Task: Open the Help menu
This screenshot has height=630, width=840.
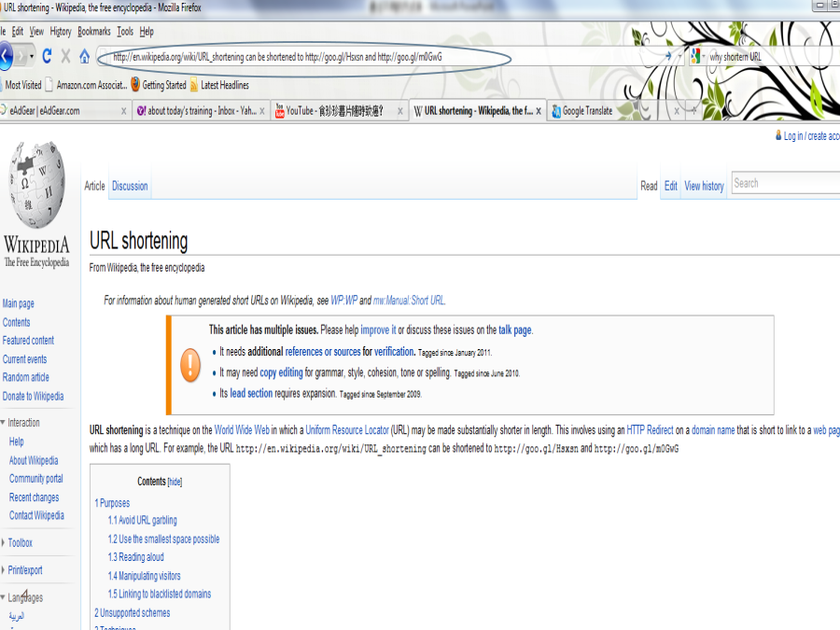Action: [147, 32]
